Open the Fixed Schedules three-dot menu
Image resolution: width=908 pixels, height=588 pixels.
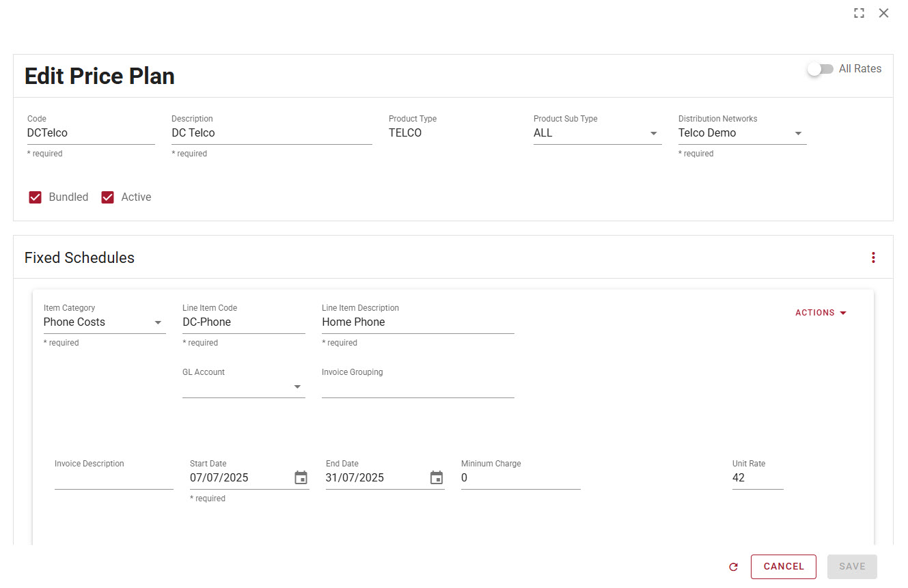pos(873,257)
